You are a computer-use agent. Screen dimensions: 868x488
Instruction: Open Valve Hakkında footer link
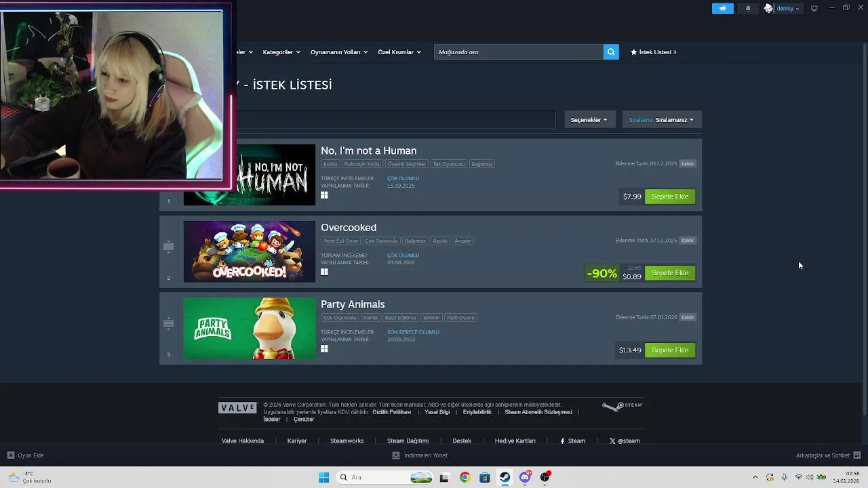pyautogui.click(x=243, y=441)
